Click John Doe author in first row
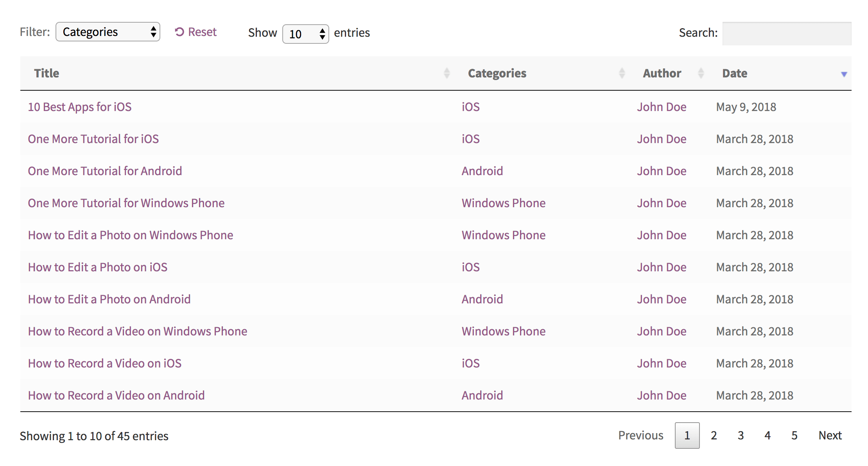Screen dimensions: 868x466 (662, 107)
